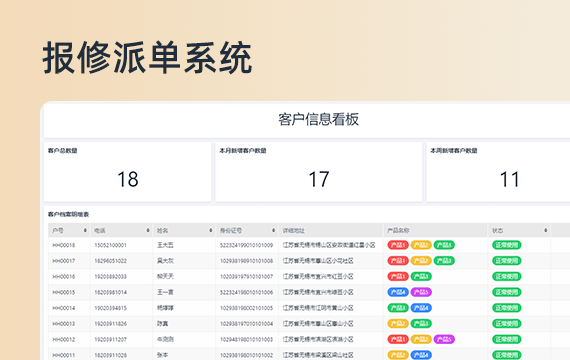Click blue 产品4 tag in HH00015 row
Screen dimensions: 570x360
pyautogui.click(x=398, y=292)
